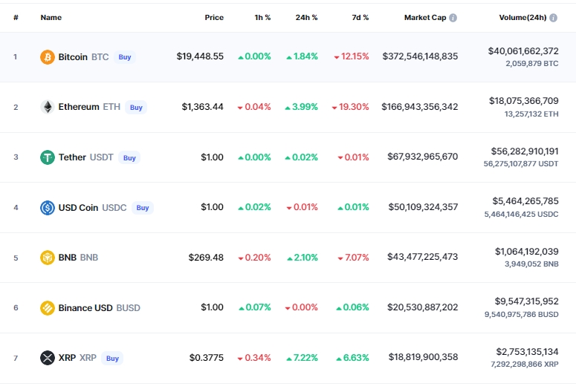
Task: Click the Tether green logo icon
Action: [x=48, y=157]
